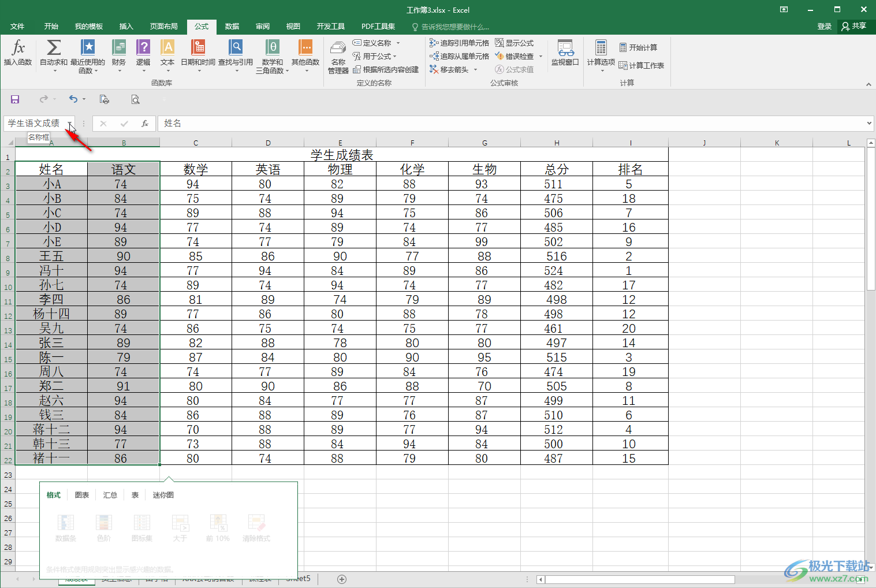876x588 pixels.
Task: Open the Watch Window (监视窗口)
Action: [565, 53]
